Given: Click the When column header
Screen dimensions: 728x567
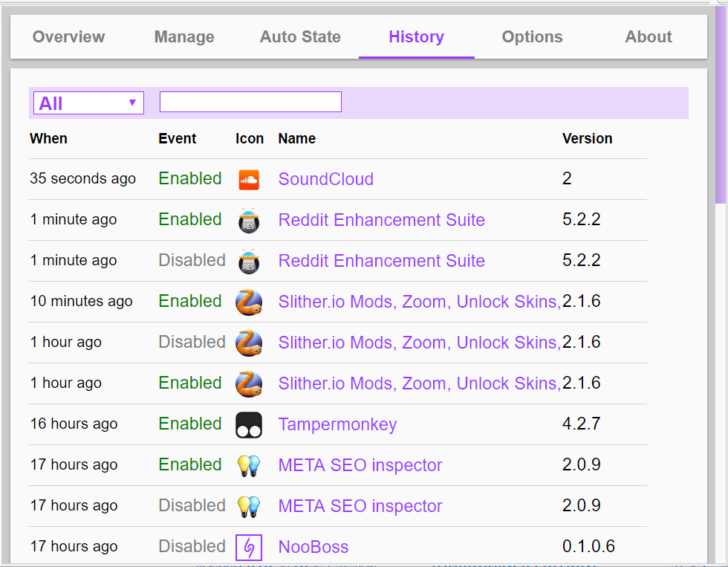Looking at the screenshot, I should click(49, 138).
